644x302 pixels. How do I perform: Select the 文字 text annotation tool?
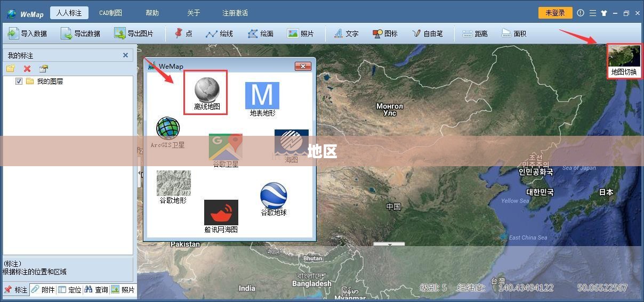click(346, 34)
